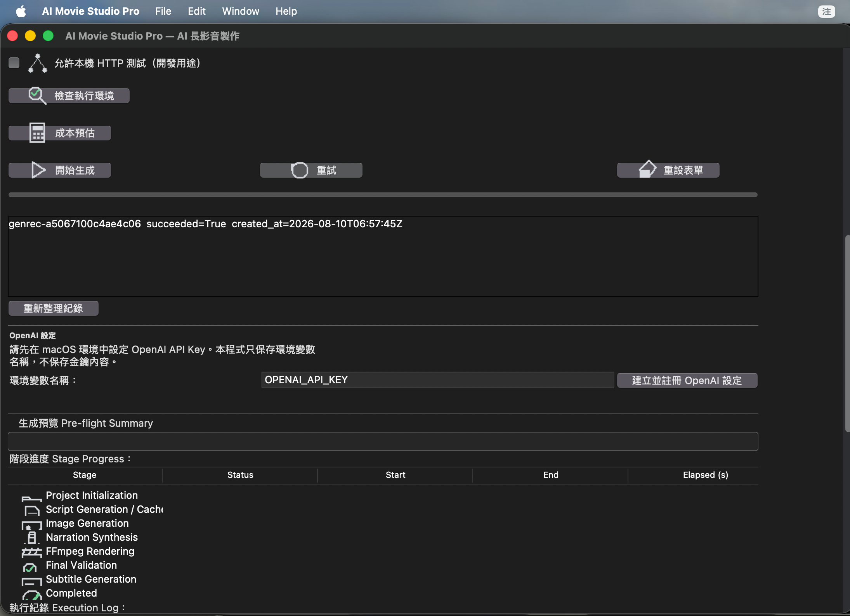Start generation with the 開始生成 button
This screenshot has height=616, width=850.
(60, 170)
